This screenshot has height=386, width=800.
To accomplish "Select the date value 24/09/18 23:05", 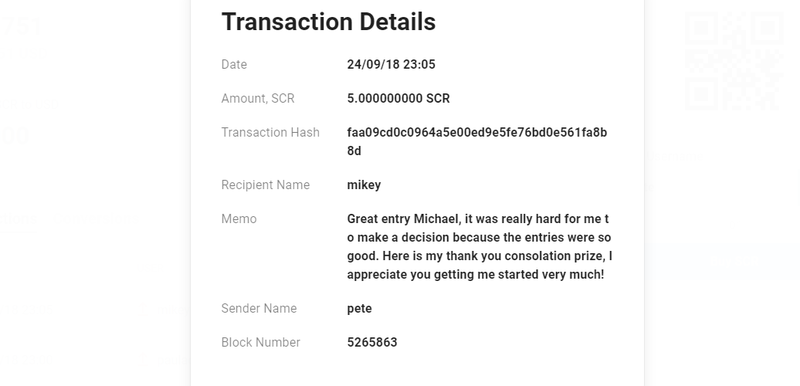I will coord(391,65).
